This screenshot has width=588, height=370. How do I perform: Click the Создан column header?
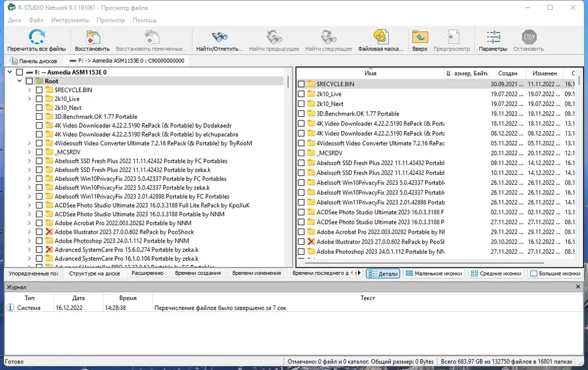pos(508,73)
